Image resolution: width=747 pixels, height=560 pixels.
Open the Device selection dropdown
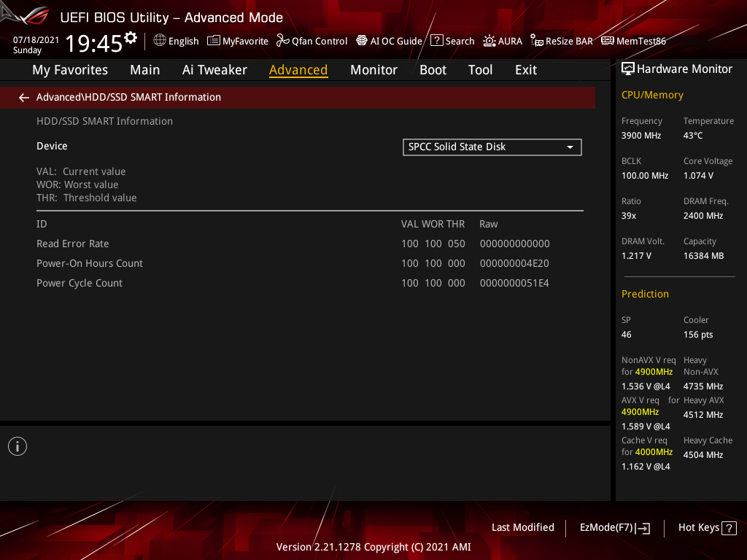570,147
